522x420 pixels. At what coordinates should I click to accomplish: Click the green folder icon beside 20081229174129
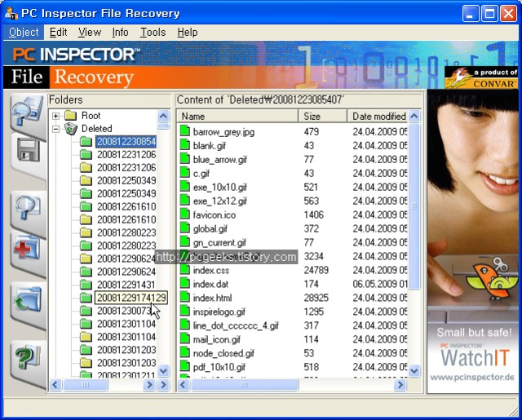tap(86, 298)
